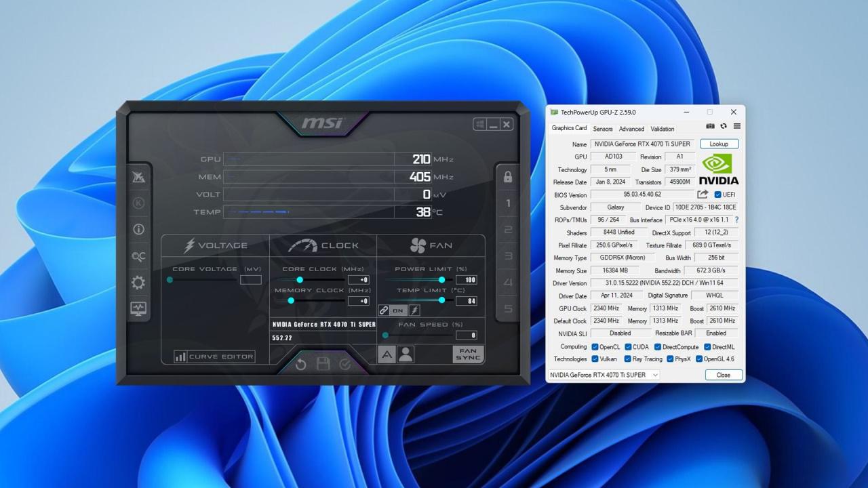The width and height of the screenshot is (868, 488).
Task: Toggle the OpenGL 4.6 checkbox
Action: coord(699,359)
